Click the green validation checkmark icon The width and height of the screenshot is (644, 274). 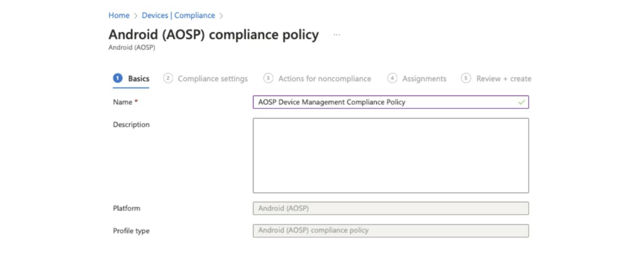tap(521, 102)
